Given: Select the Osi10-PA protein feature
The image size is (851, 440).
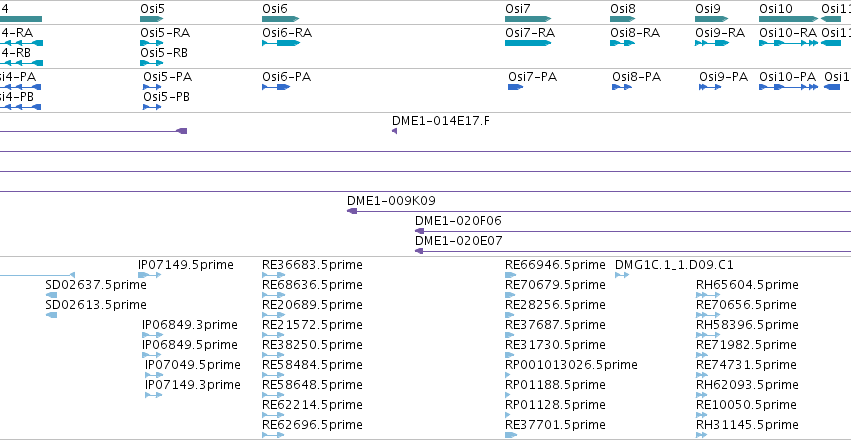Looking at the screenshot, I should [x=789, y=87].
